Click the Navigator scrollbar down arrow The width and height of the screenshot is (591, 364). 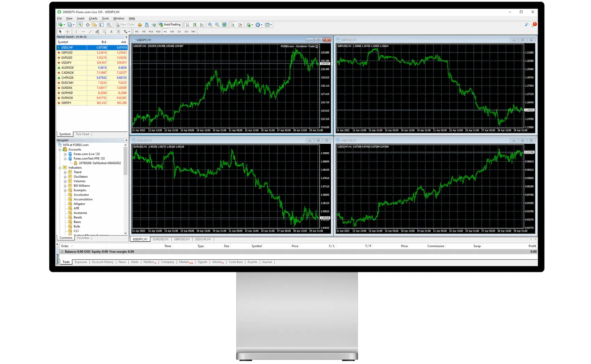click(126, 233)
